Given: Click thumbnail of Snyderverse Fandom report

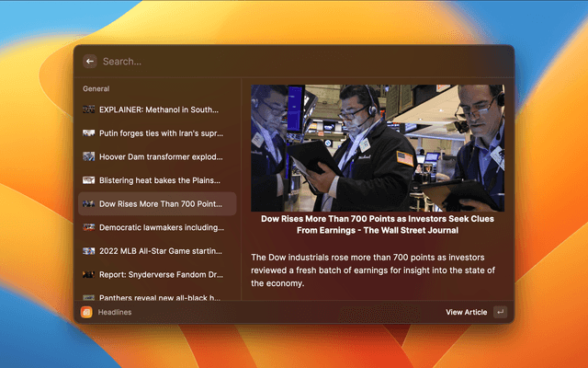Looking at the screenshot, I should click(88, 275).
